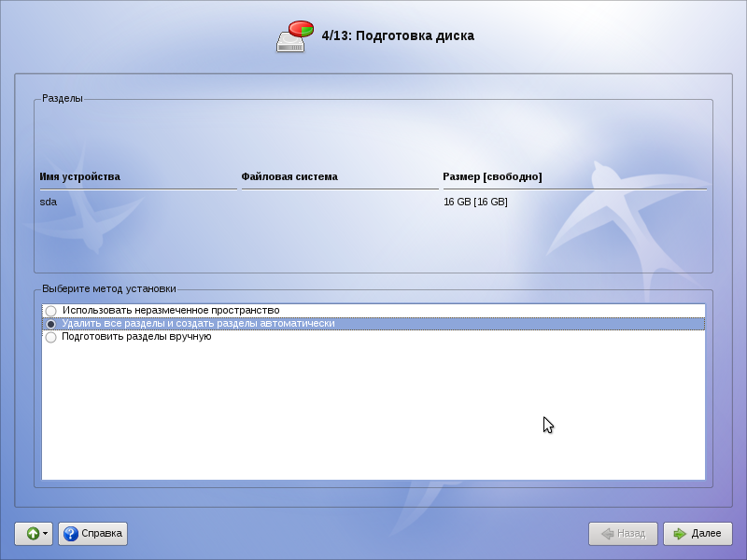
Task: Click the 'Размер [свободно]' column header
Action: (492, 176)
